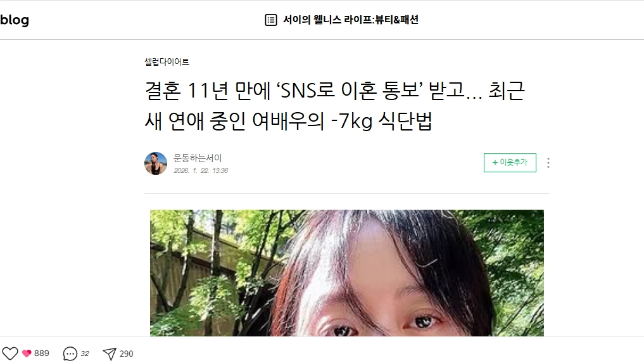This screenshot has height=363, width=644.
Task: Open the post list icon
Action: pyautogui.click(x=270, y=20)
